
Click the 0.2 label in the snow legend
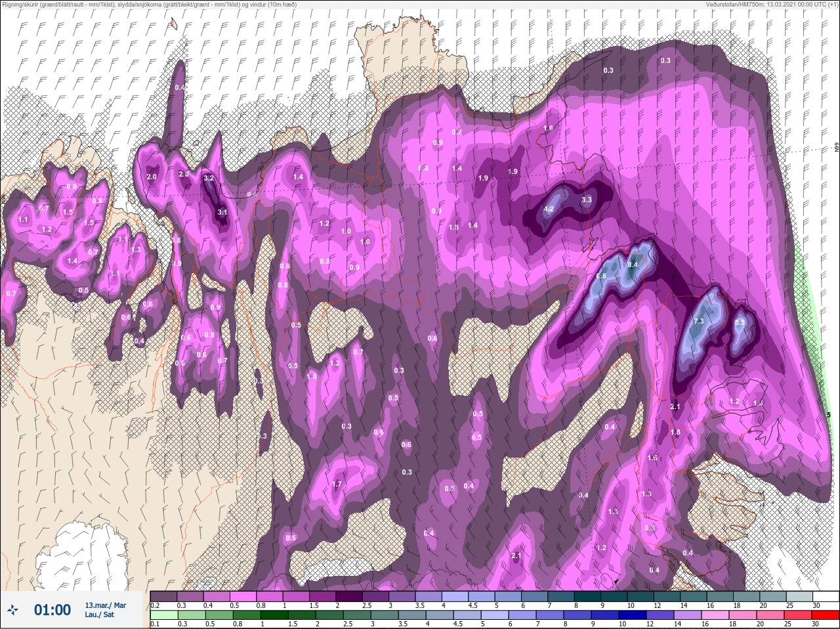coord(155,605)
